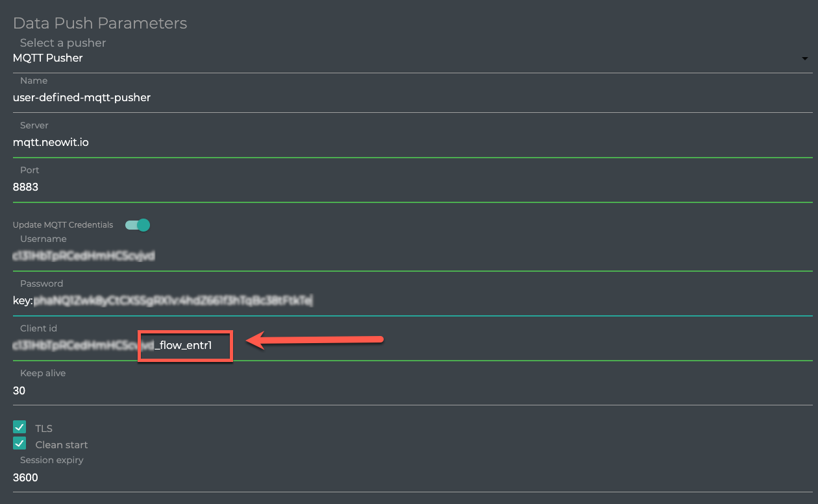
Task: Edit the Name field user-defined-mqtt-pusher
Action: coord(82,98)
